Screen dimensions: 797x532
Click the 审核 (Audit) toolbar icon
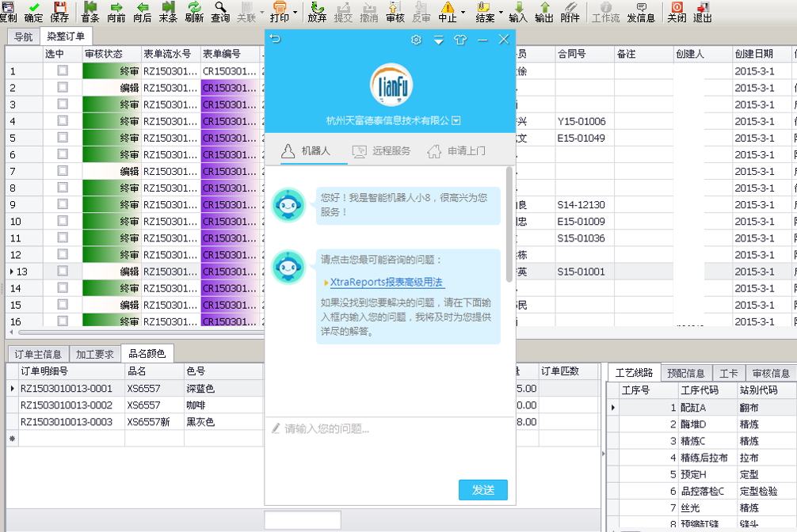(x=395, y=11)
